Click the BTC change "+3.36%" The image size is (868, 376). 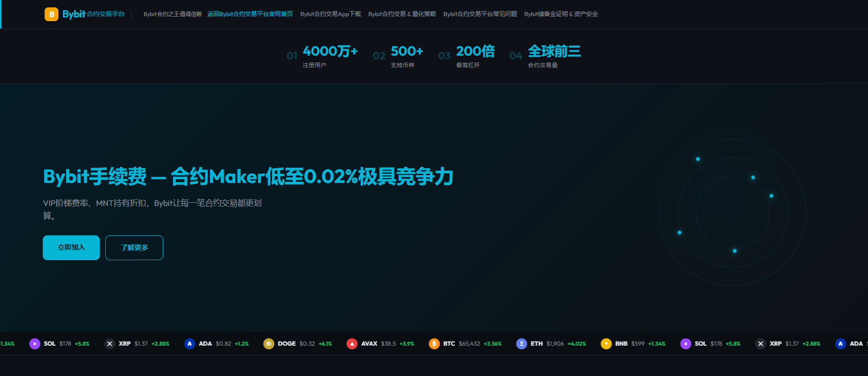492,344
